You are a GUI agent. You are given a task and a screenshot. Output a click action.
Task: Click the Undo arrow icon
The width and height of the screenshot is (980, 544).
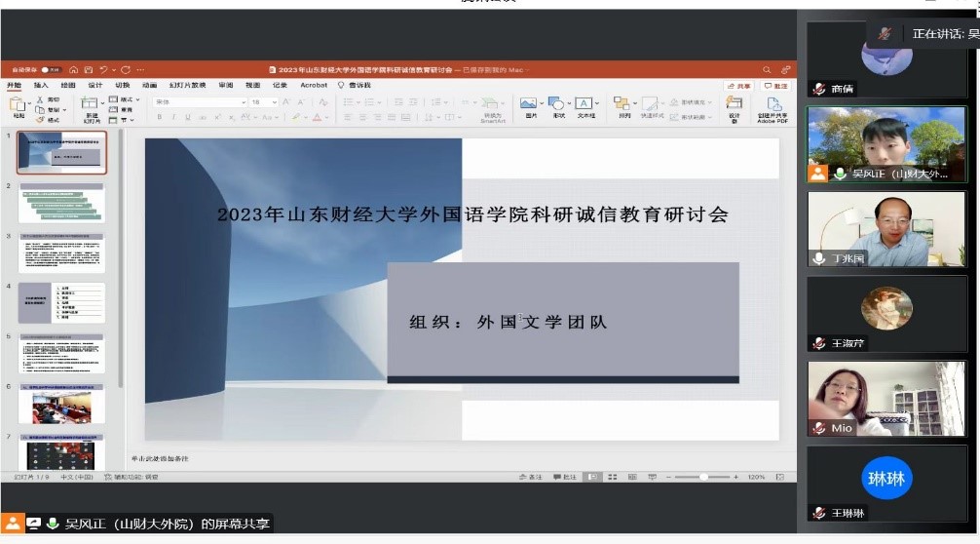[x=103, y=70]
